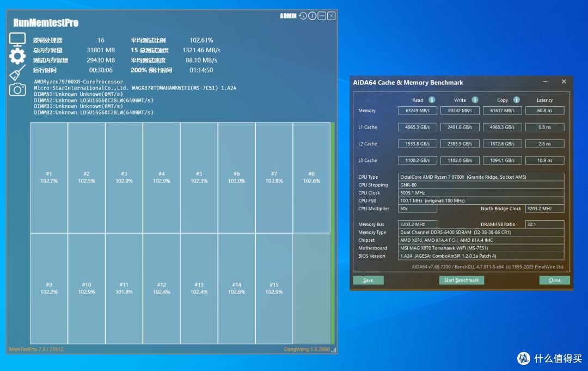This screenshot has width=588, height=371.
Task: Show the info icon in RunMemtestPro title bar
Action: tap(312, 16)
